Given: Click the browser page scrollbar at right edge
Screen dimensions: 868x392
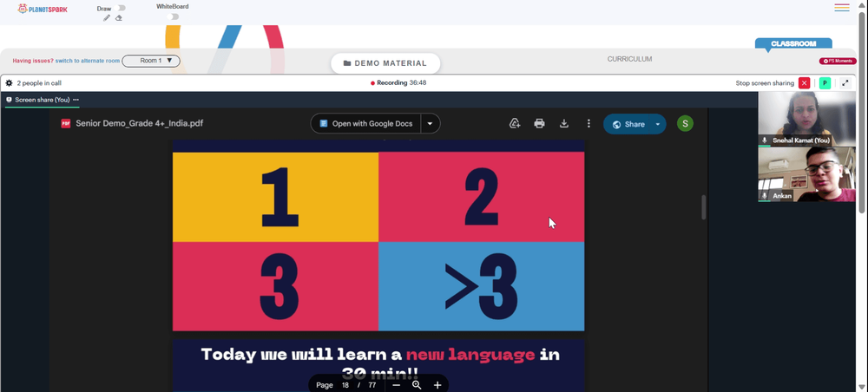Looking at the screenshot, I should [x=862, y=111].
